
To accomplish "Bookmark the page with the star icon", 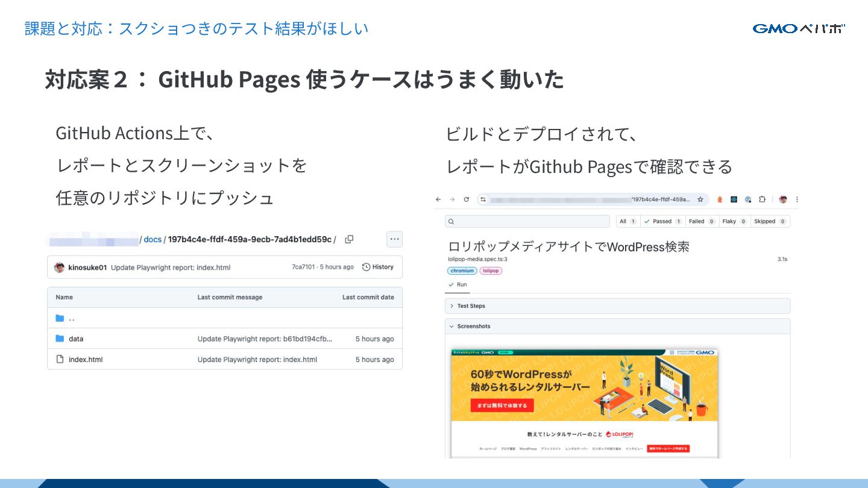I will point(700,199).
